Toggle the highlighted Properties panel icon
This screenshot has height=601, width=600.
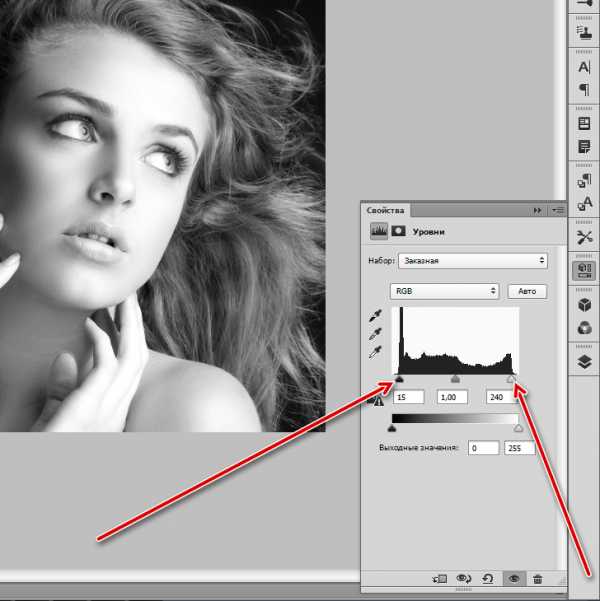click(x=584, y=271)
